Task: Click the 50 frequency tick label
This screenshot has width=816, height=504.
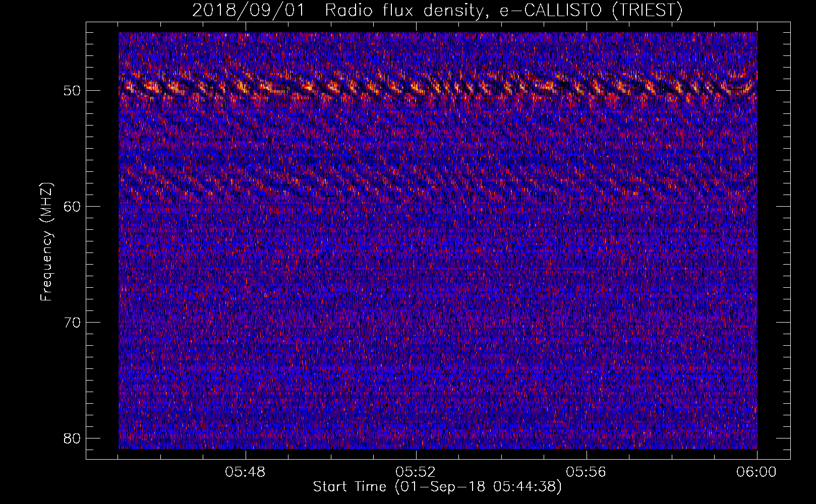Action: [73, 91]
